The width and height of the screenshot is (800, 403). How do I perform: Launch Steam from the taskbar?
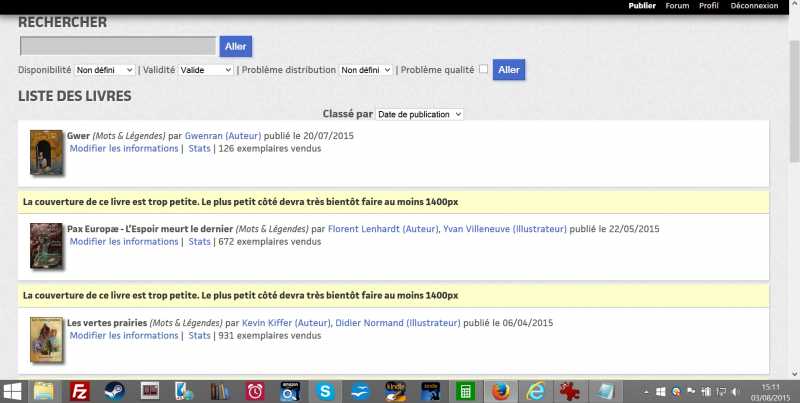[x=115, y=391]
